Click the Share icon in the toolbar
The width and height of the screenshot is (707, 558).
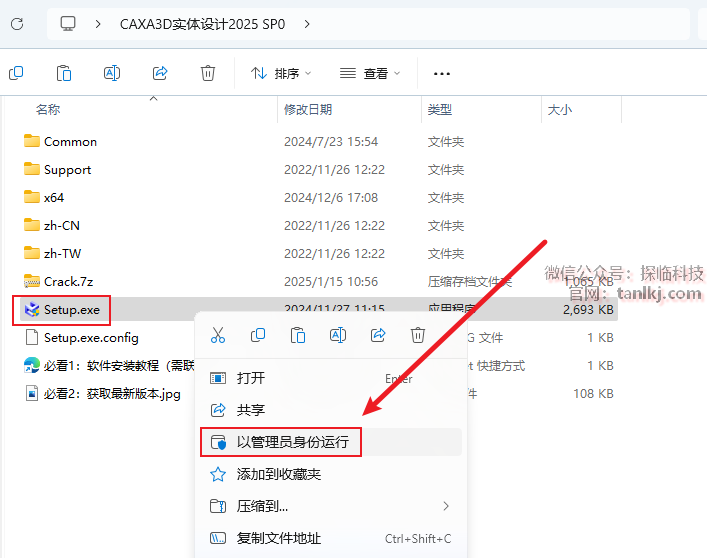pos(160,73)
